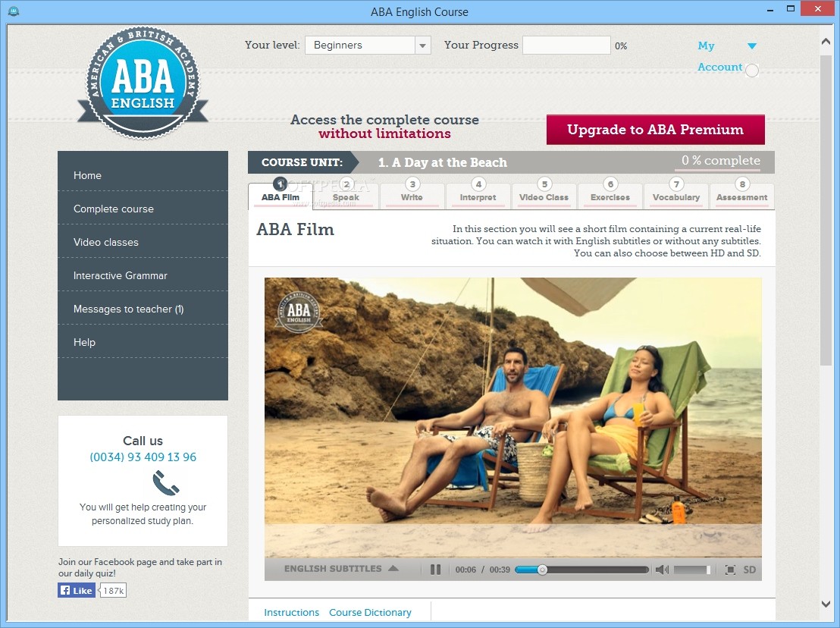Viewport: 840px width, 628px height.
Task: Click the Your Progress bar
Action: 566,45
